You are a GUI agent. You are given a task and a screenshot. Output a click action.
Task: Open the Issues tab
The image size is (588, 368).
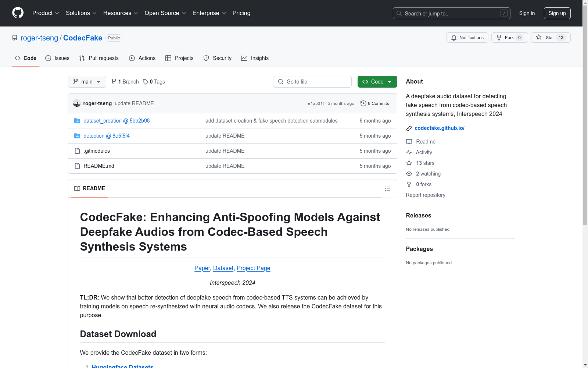pyautogui.click(x=57, y=58)
